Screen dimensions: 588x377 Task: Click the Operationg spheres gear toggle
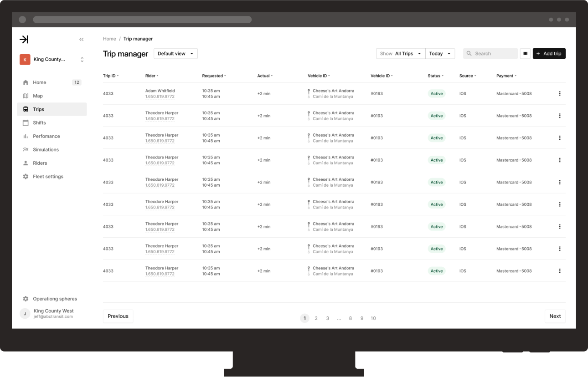click(x=26, y=298)
